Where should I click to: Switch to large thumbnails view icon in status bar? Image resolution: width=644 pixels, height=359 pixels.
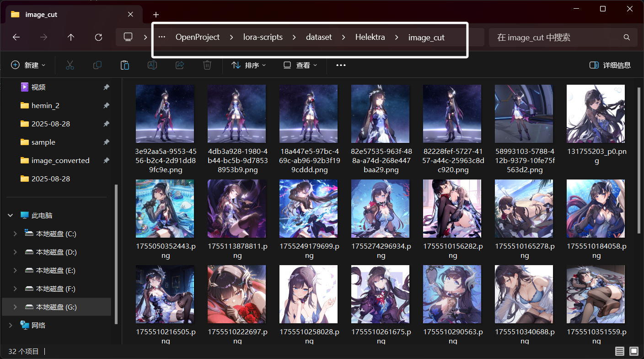click(x=633, y=351)
